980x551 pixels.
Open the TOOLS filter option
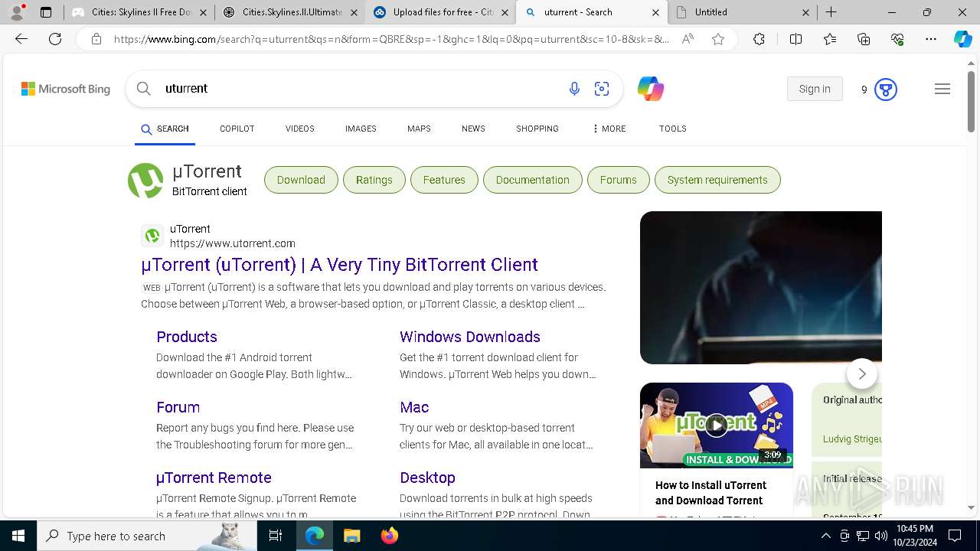coord(672,129)
